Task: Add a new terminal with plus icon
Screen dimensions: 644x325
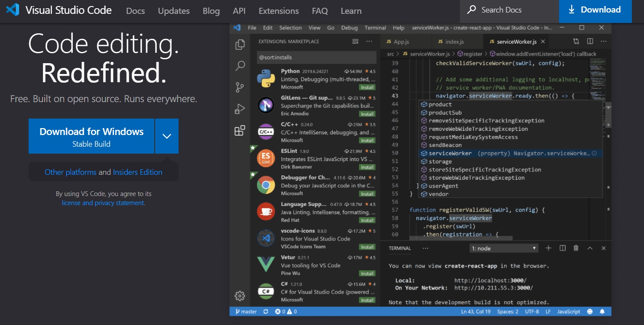Action: (x=549, y=248)
